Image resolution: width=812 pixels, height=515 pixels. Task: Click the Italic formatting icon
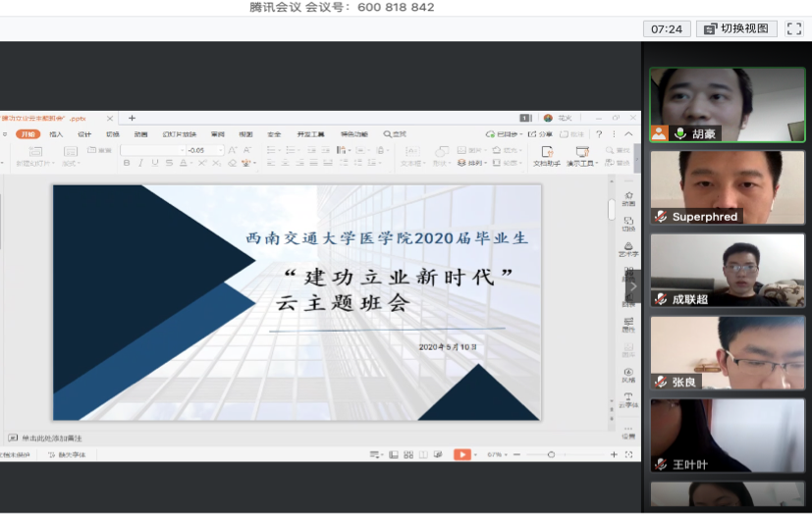140,163
